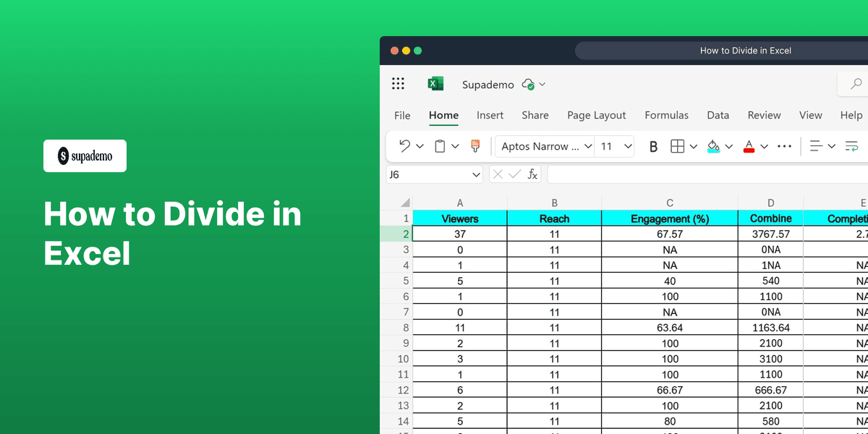The width and height of the screenshot is (868, 434).
Task: Click the Supademo workbook title
Action: [488, 84]
